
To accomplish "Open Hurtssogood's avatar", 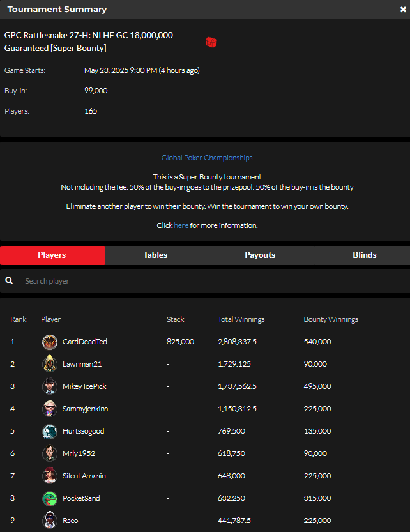I will click(50, 431).
